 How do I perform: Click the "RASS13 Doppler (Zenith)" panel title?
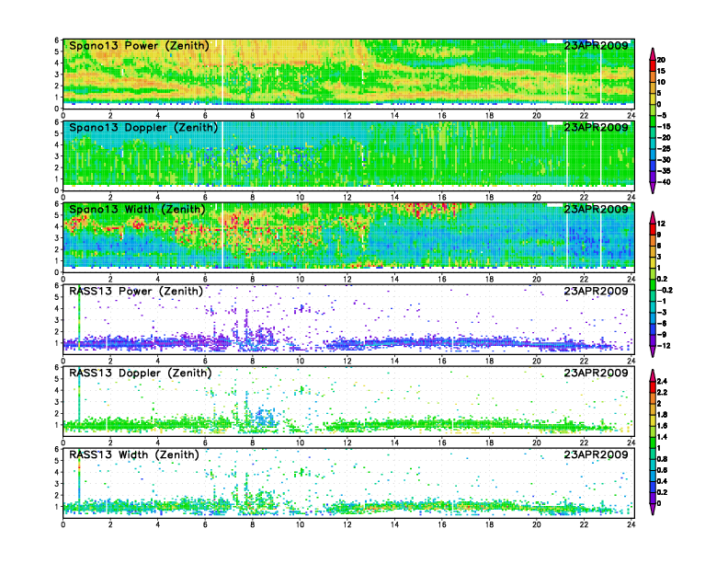[141, 373]
